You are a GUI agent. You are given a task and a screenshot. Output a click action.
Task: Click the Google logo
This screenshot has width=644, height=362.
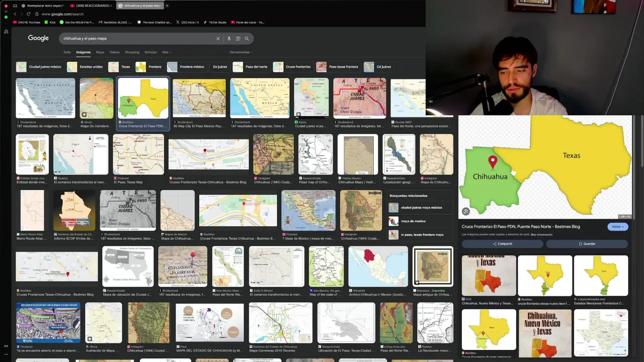point(38,38)
